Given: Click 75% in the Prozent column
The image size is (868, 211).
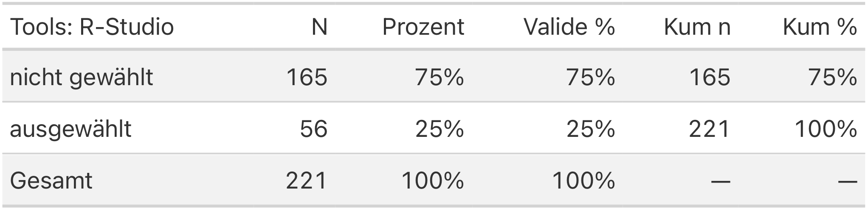Looking at the screenshot, I should [440, 78].
